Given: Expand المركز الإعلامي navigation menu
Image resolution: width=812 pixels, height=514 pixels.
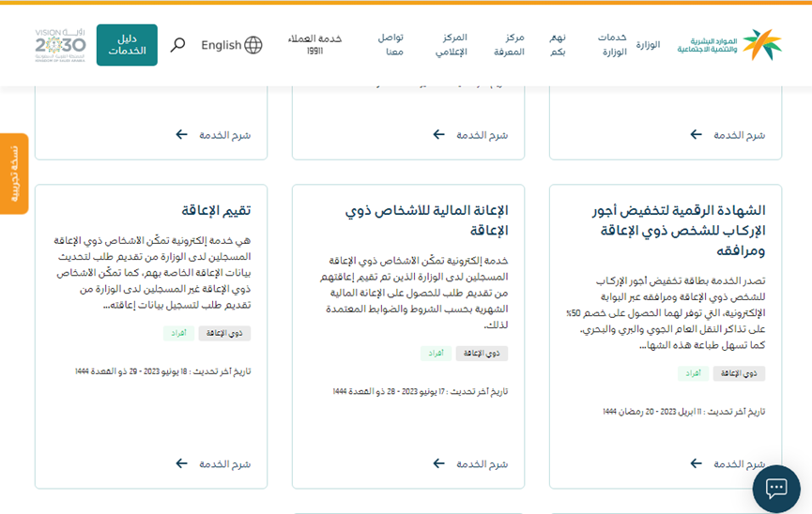Looking at the screenshot, I should pos(452,45).
